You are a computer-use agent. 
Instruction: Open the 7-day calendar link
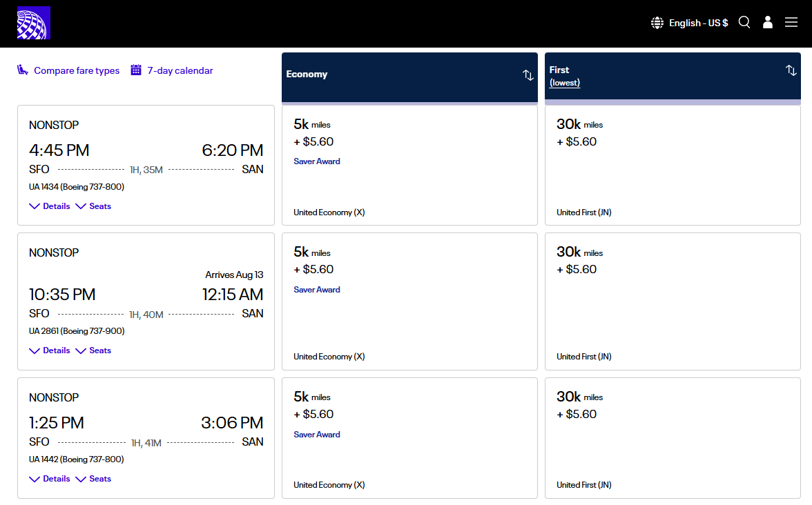(180, 70)
